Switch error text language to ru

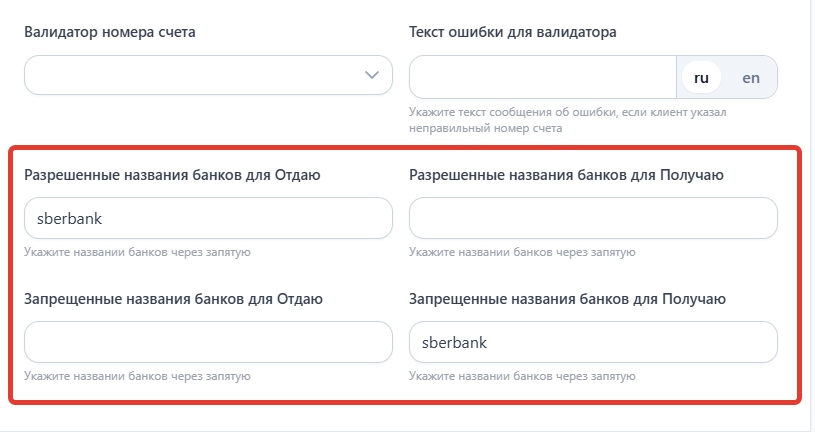click(701, 77)
